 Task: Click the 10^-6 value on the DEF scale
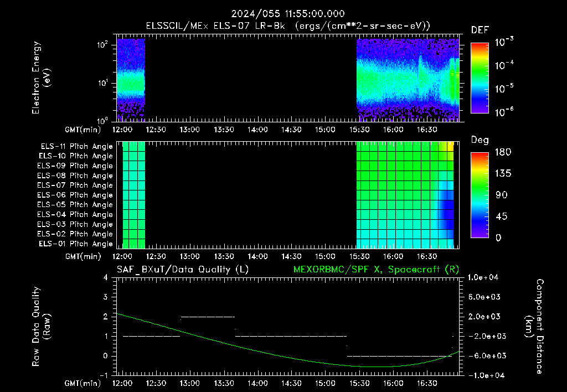[504, 112]
